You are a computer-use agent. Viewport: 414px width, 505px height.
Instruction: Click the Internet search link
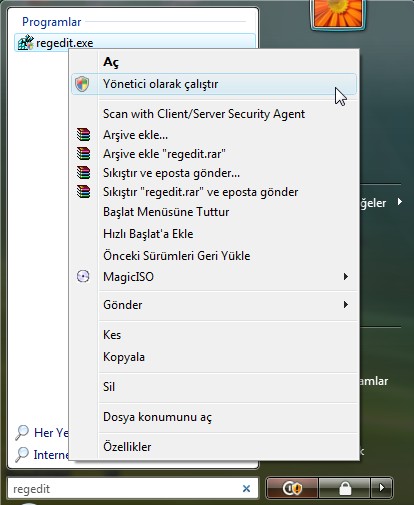click(51, 455)
